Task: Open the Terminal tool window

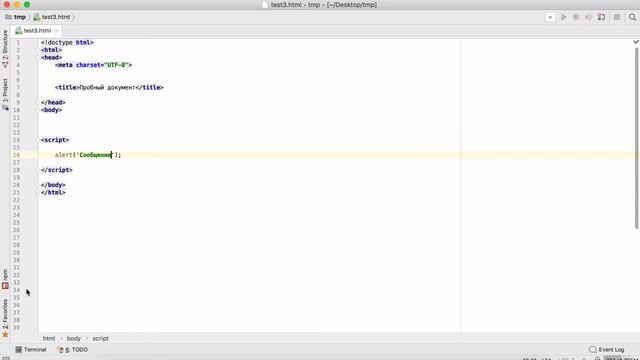Action: [x=31, y=350]
